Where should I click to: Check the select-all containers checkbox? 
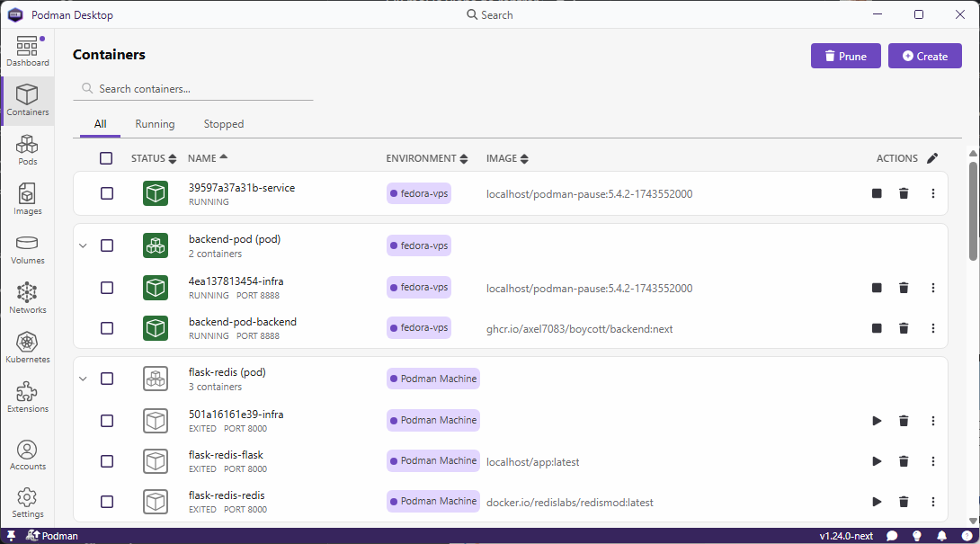(105, 157)
